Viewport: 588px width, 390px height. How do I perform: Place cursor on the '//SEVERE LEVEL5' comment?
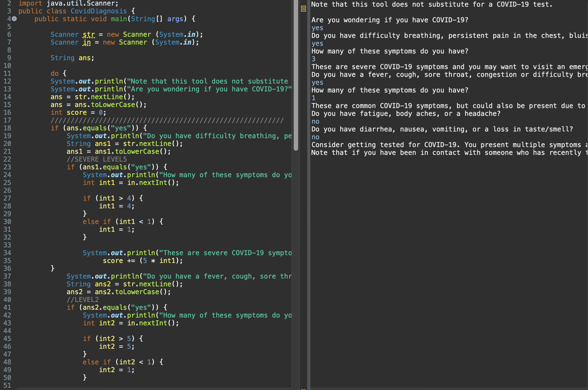[x=96, y=159]
